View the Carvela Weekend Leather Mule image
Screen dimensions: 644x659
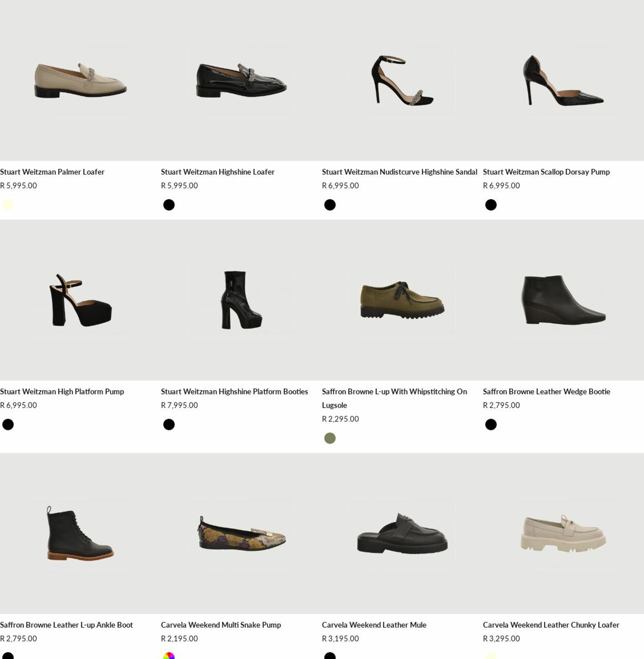(402, 533)
